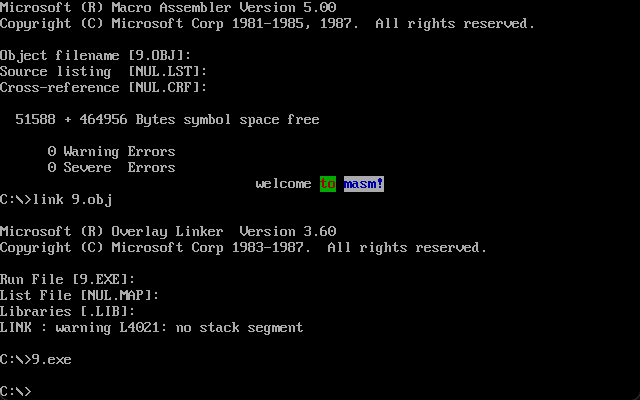Click the "List File [NUL.MAP]:" prompt
The image size is (640, 400).
(80, 296)
